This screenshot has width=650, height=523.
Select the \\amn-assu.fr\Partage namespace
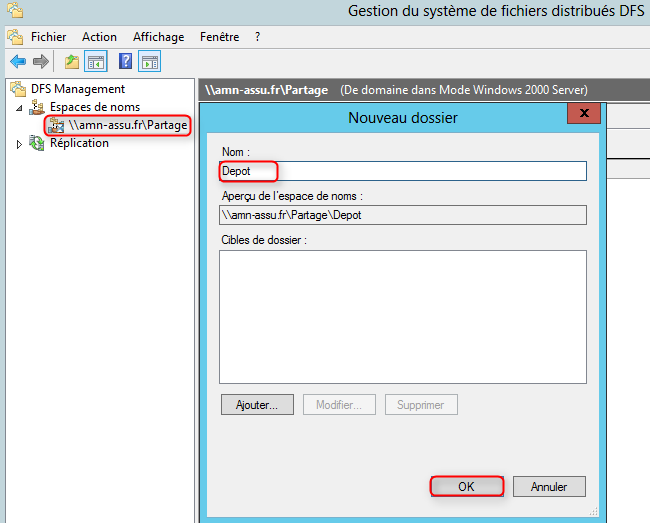click(x=127, y=125)
